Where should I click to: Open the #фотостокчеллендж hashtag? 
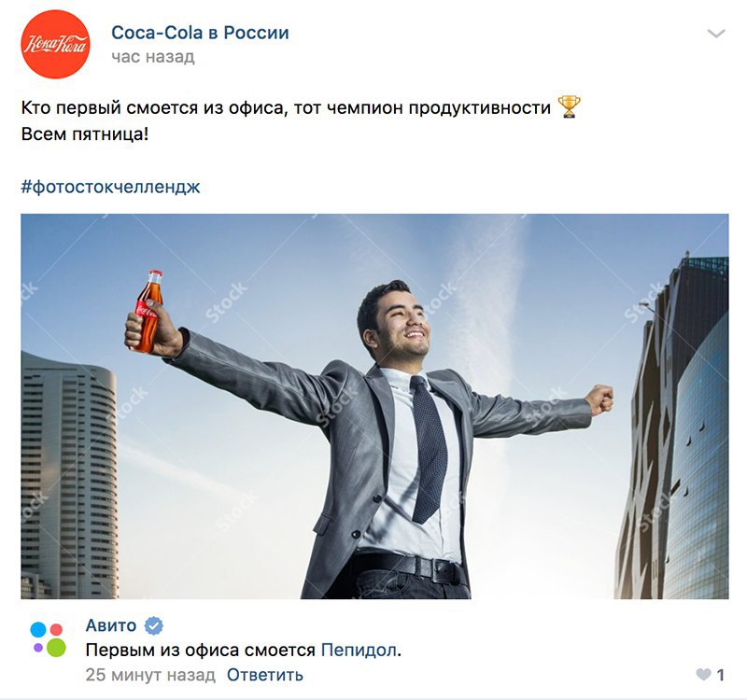pyautogui.click(x=110, y=187)
